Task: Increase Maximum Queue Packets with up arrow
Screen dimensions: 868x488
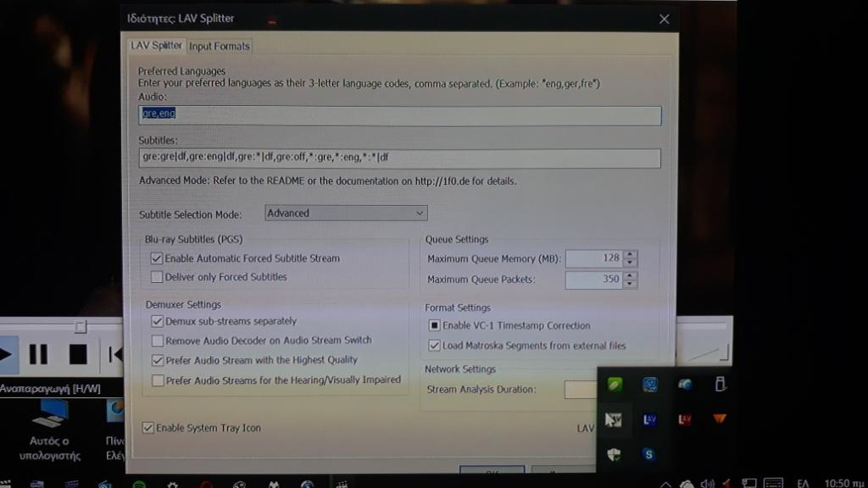Action: pyautogui.click(x=630, y=275)
